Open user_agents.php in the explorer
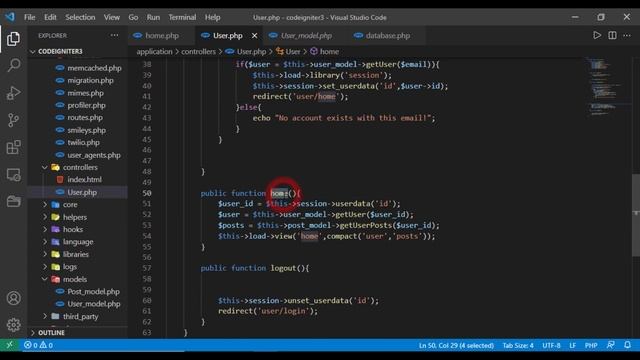640x360 pixels. (93, 155)
